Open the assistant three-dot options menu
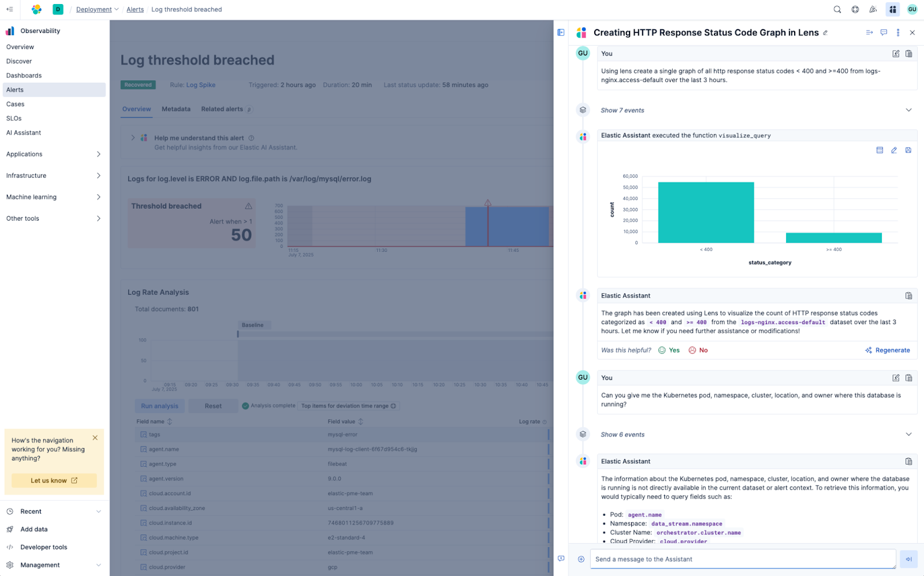The width and height of the screenshot is (924, 576). pos(898,32)
